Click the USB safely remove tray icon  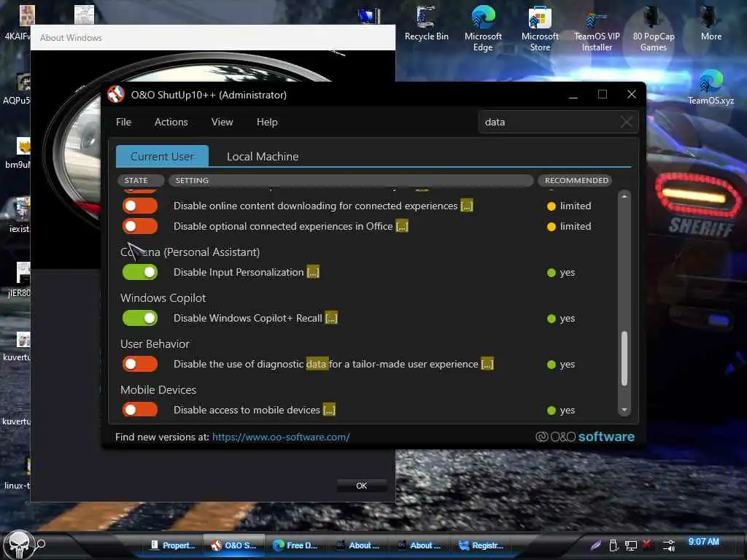tap(614, 545)
